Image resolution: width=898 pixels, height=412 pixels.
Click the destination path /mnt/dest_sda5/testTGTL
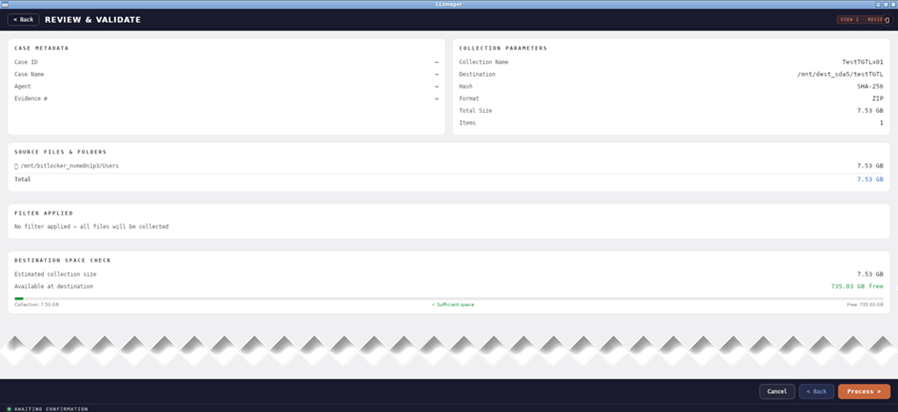coord(840,74)
